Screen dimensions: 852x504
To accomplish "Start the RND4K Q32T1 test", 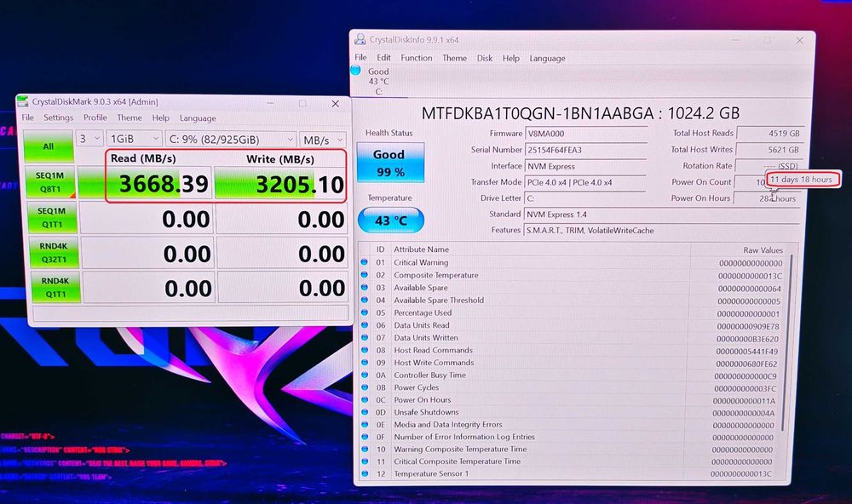I will [x=53, y=253].
